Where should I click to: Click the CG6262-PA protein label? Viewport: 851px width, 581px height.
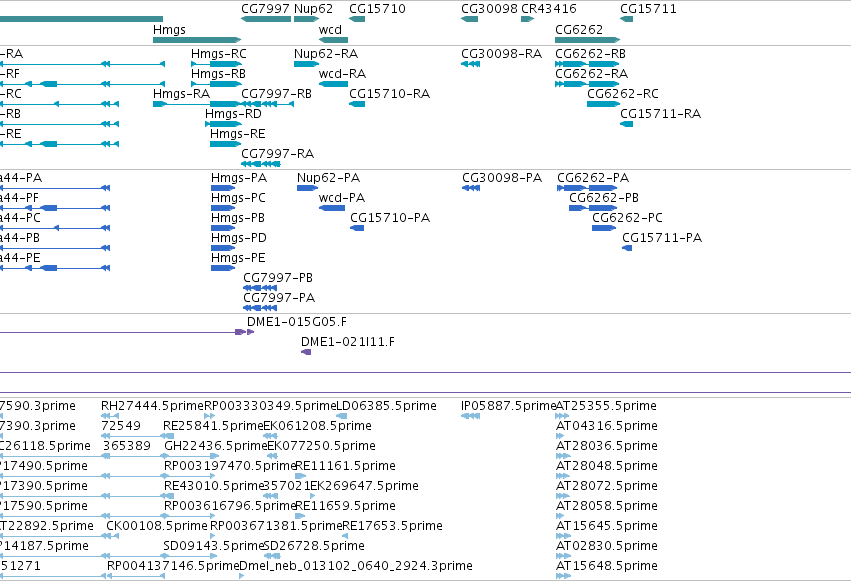(593, 178)
